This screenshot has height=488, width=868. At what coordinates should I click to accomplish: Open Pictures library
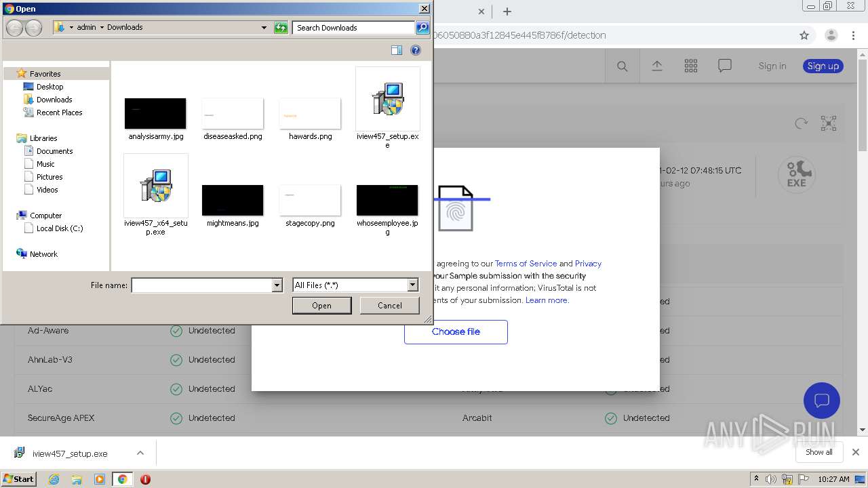tap(50, 177)
